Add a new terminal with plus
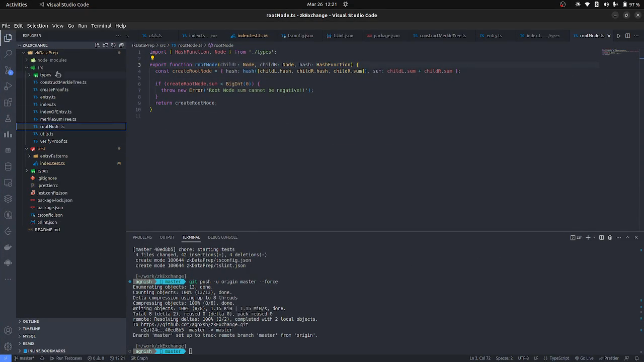Screen dimensions: 644x362 (588, 237)
